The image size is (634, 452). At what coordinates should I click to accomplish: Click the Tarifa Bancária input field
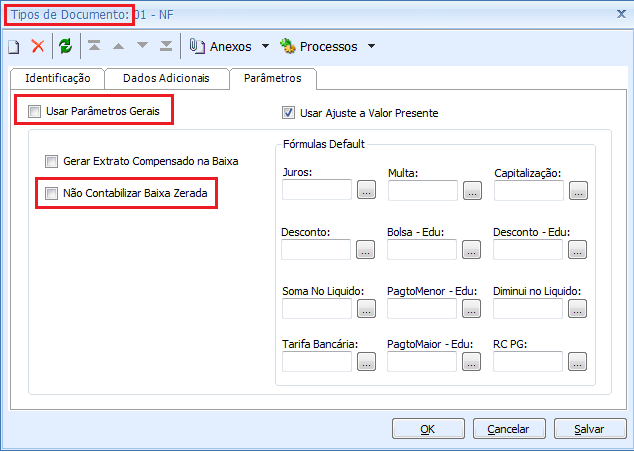317,361
